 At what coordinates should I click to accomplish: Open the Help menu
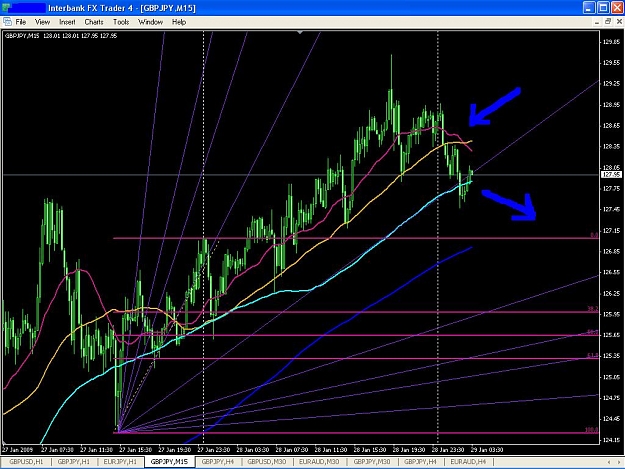point(179,22)
